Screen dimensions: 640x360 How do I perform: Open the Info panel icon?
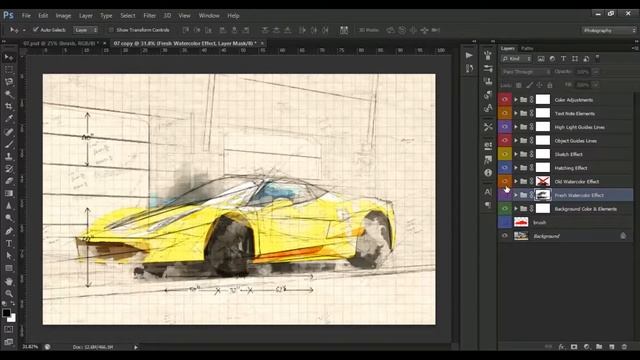click(488, 173)
